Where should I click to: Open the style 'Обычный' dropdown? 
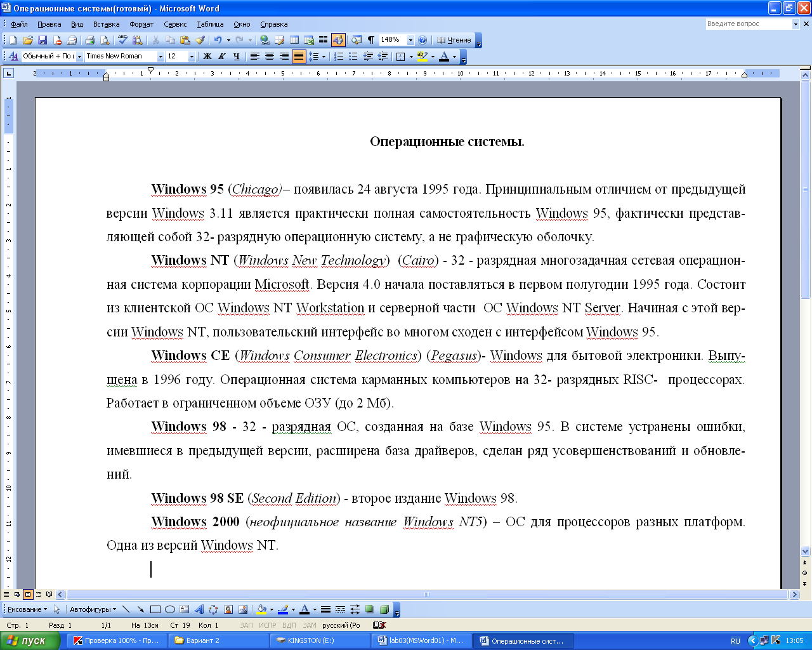[x=79, y=56]
